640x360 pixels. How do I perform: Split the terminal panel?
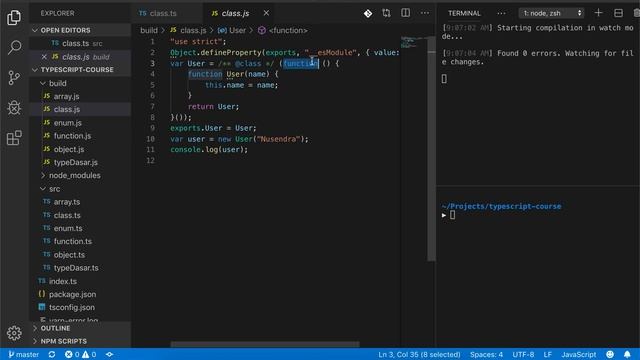click(x=618, y=13)
